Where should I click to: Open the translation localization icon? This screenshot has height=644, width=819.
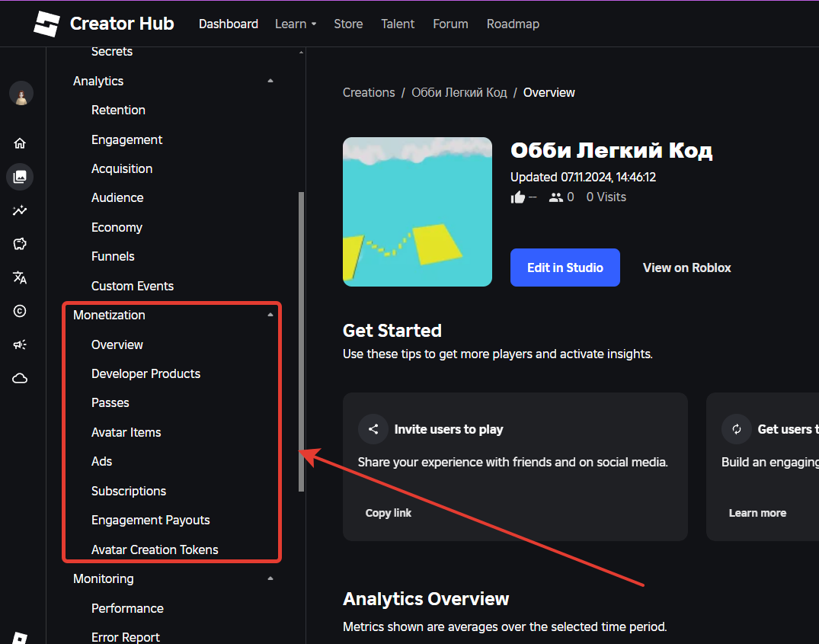(20, 277)
